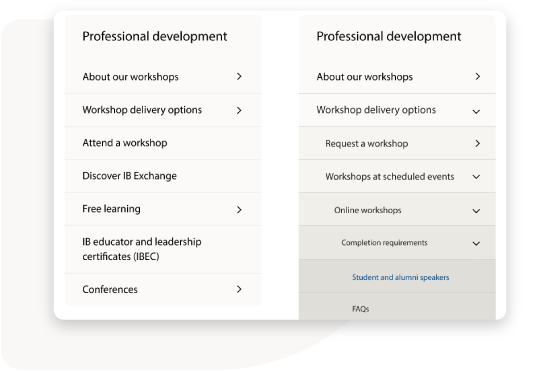Open the Student and alumni speakers link
Screen dimensions: 560x371
coord(400,277)
